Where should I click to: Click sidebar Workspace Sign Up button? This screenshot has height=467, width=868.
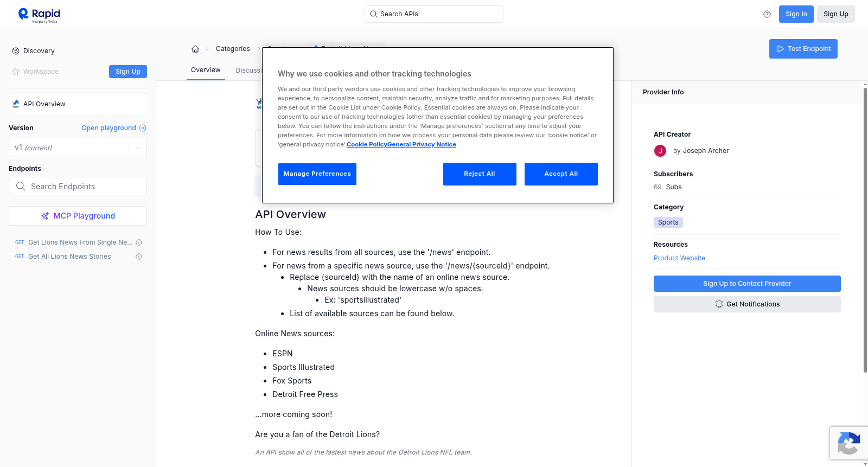tap(128, 72)
